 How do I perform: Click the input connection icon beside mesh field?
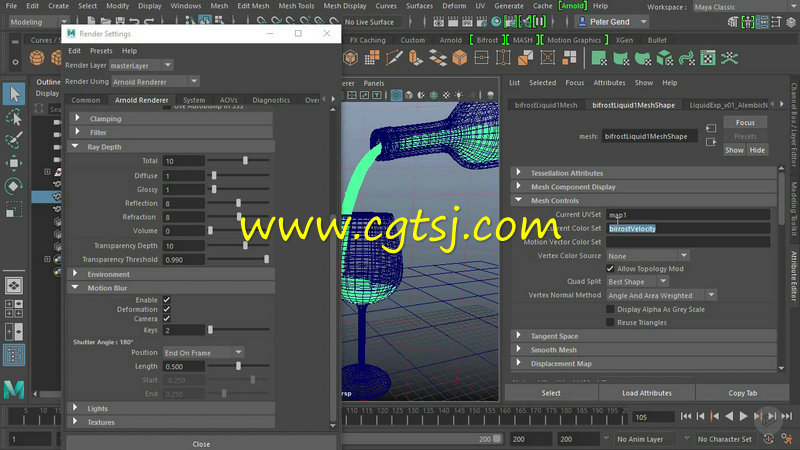(x=711, y=128)
